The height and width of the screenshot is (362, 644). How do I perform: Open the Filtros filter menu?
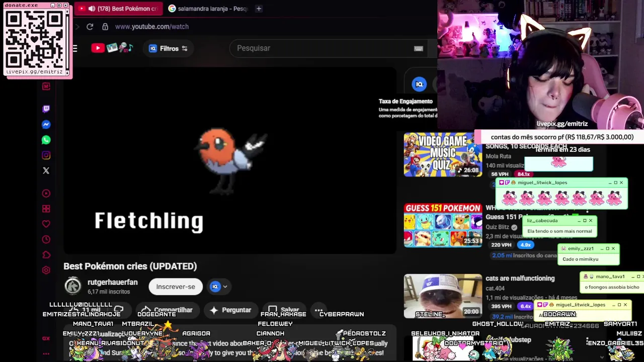168,48
